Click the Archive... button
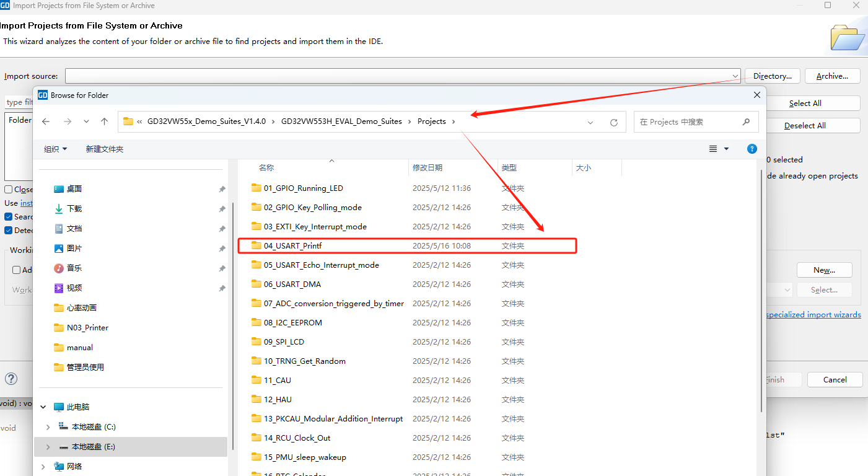The width and height of the screenshot is (868, 476). tap(832, 76)
